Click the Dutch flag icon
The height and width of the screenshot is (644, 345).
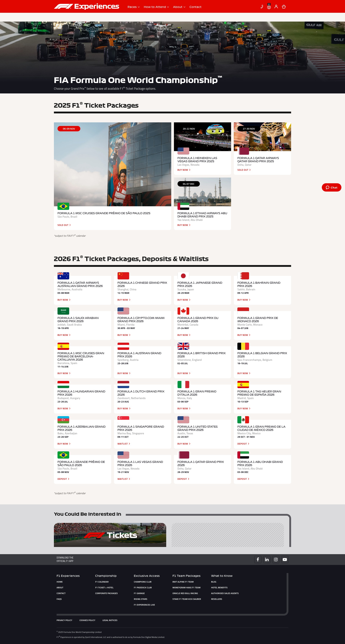tap(123, 385)
